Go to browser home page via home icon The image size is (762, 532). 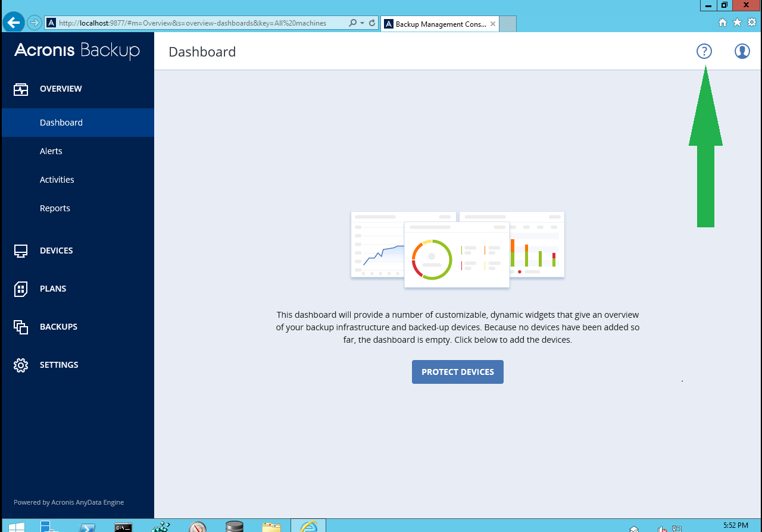tap(722, 23)
